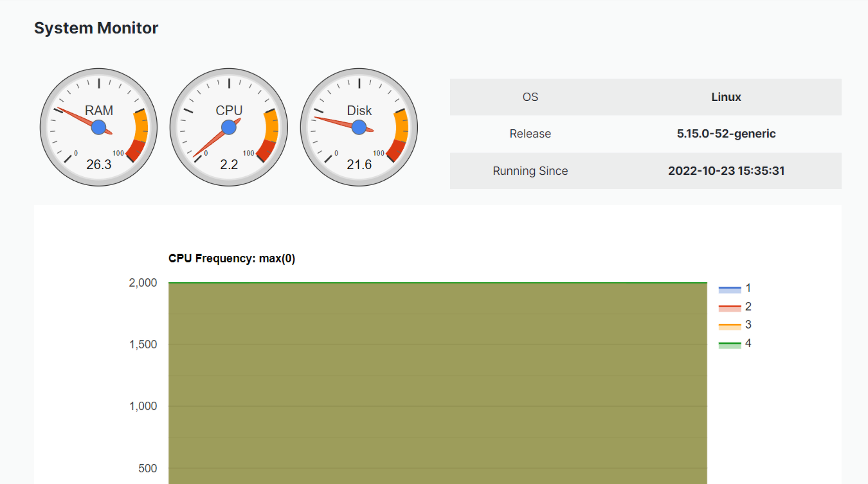This screenshot has height=484, width=868.
Task: Click the 1,000 y-axis label
Action: (143, 406)
